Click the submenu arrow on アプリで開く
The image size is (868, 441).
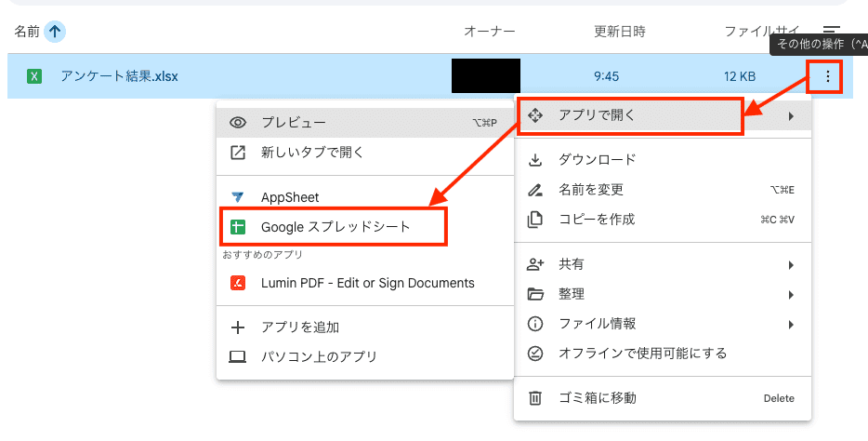tap(791, 116)
